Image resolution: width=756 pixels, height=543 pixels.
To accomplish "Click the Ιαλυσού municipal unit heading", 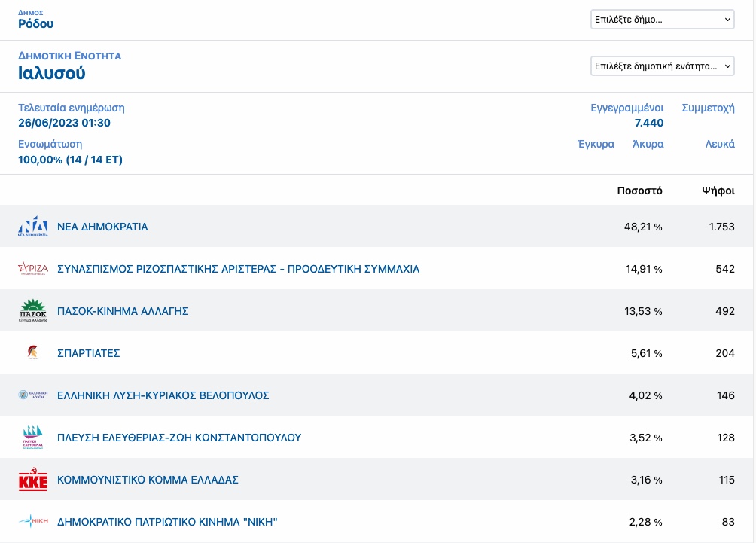I will tap(52, 73).
